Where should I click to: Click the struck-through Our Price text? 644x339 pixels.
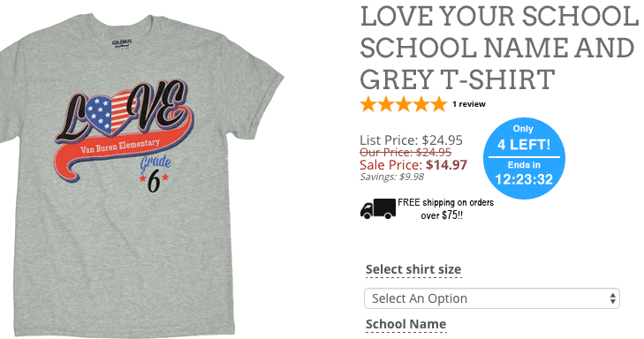coord(405,152)
